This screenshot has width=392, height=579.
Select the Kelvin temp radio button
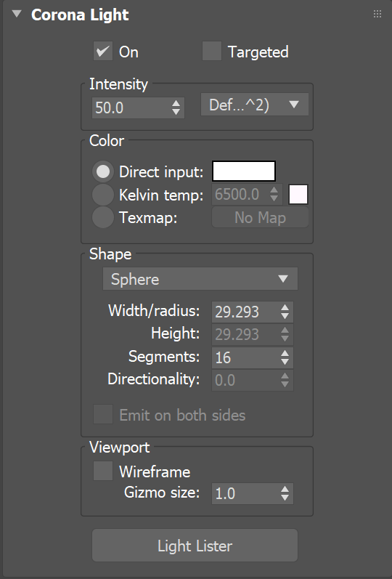[x=103, y=195]
